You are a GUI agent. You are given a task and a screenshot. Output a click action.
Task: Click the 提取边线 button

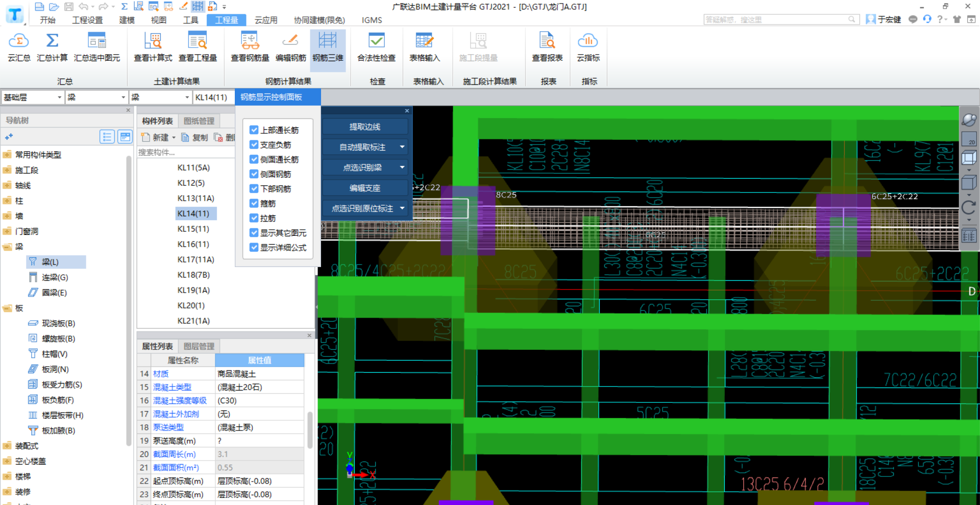point(365,127)
